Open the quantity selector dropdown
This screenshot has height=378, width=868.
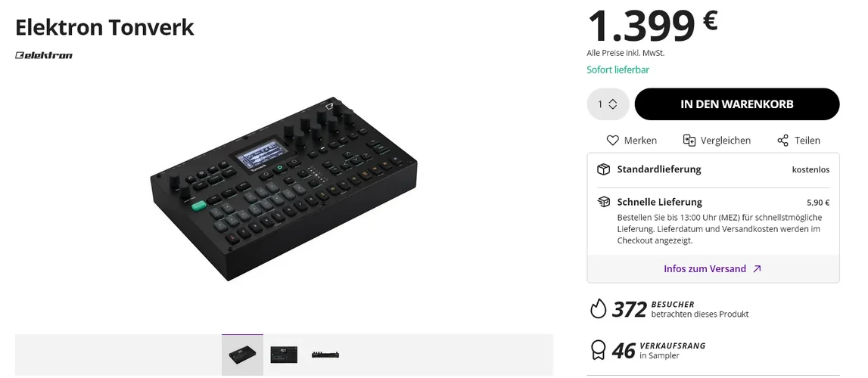click(608, 104)
